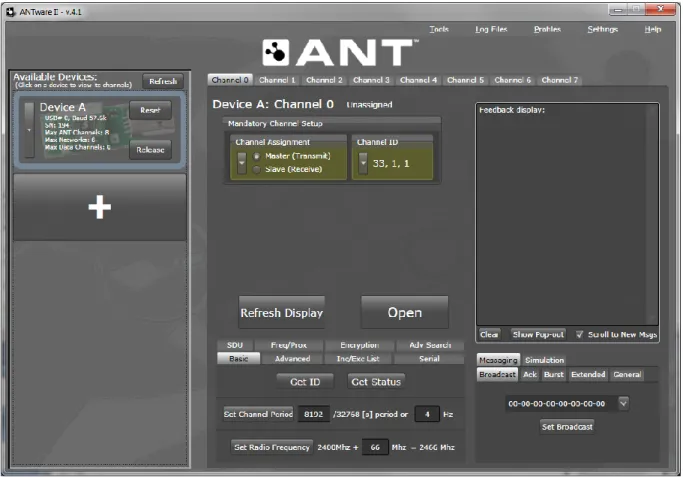Reset Device A

tap(150, 110)
